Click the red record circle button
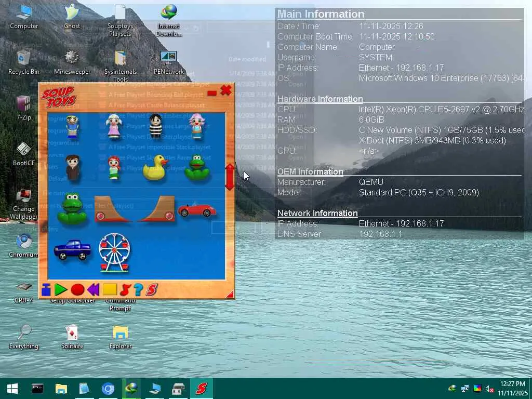Image resolution: width=532 pixels, height=399 pixels. point(78,290)
